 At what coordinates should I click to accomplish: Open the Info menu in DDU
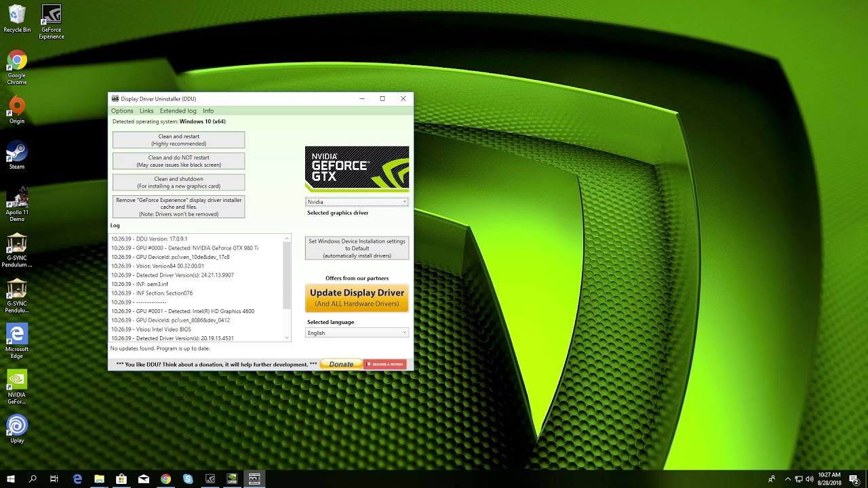(208, 111)
